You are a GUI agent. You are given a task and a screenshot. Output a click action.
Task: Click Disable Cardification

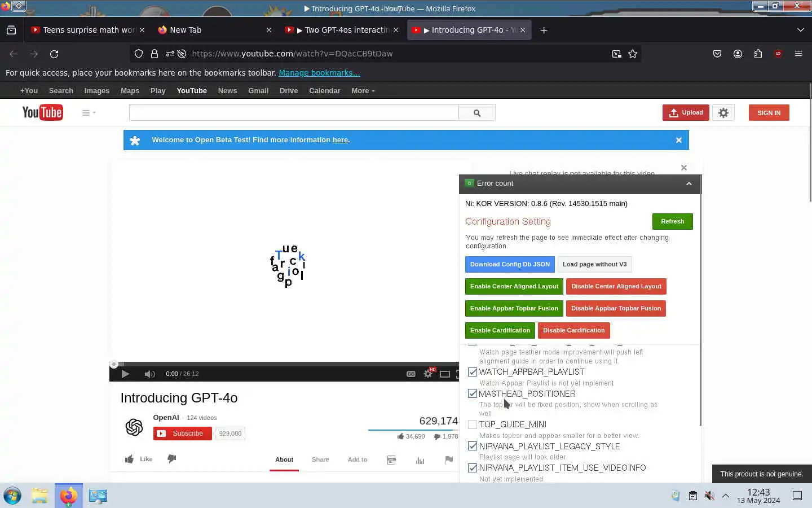click(x=573, y=330)
